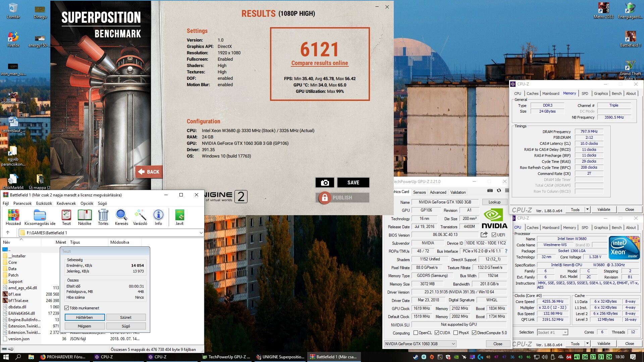Click the Lookup button in GPU-Z
The width and height of the screenshot is (644, 362).
pos(494,202)
